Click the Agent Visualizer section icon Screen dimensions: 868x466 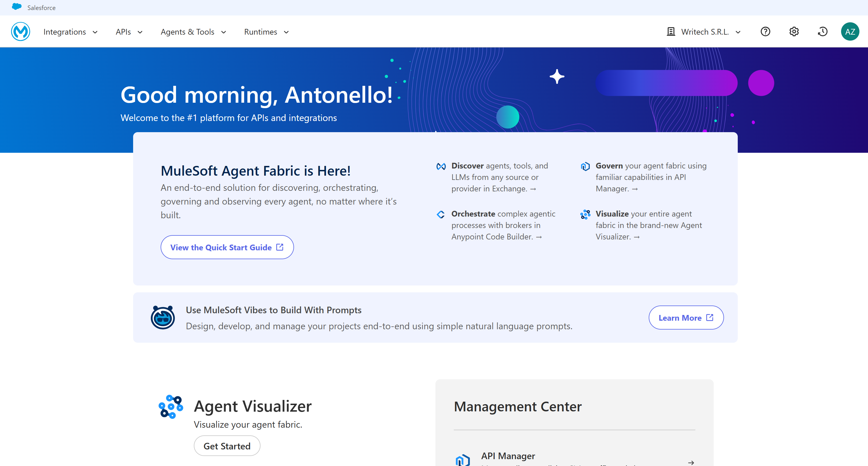(x=171, y=406)
